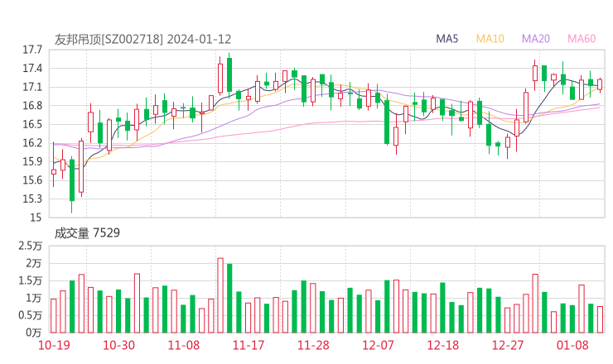The width and height of the screenshot is (613, 364).
Task: Select the tallest red volume bar above 2万
Action: coord(220,295)
